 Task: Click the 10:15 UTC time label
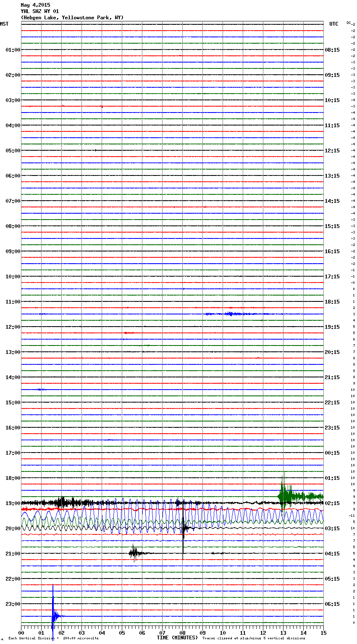[332, 100]
